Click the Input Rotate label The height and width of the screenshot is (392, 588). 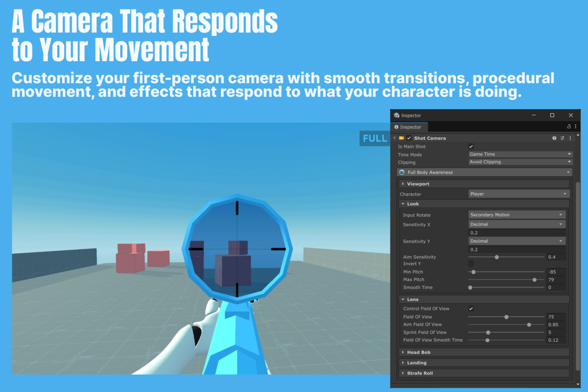(417, 215)
